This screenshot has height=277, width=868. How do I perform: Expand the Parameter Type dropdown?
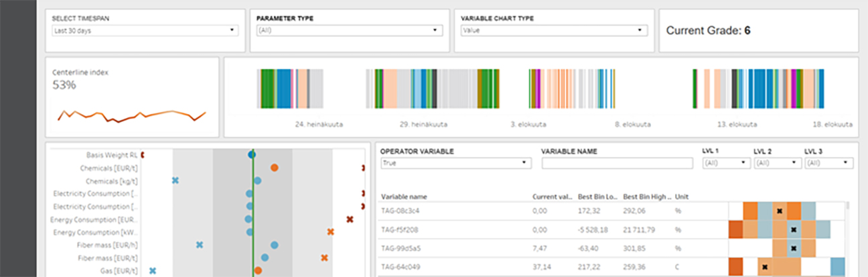(348, 30)
